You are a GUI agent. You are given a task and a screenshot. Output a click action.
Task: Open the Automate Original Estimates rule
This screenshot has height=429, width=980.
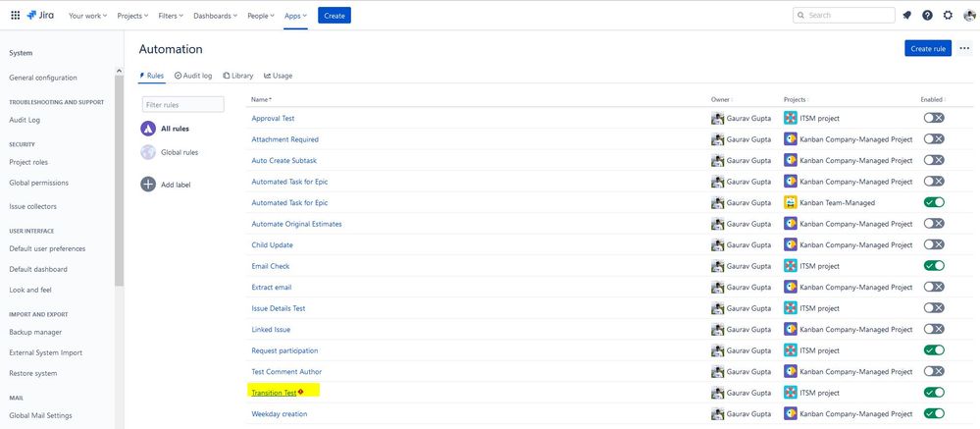pyautogui.click(x=297, y=224)
